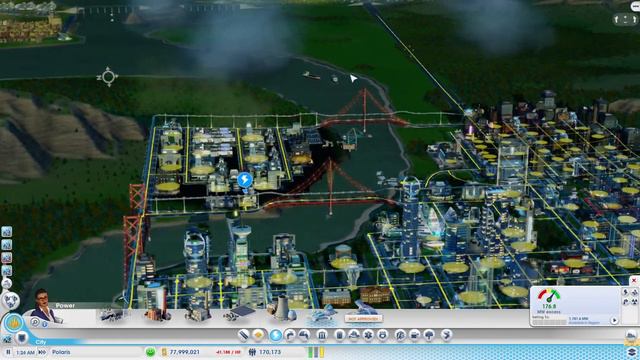Select the City tab label
This screenshot has width=640, height=360.
pos(41,342)
